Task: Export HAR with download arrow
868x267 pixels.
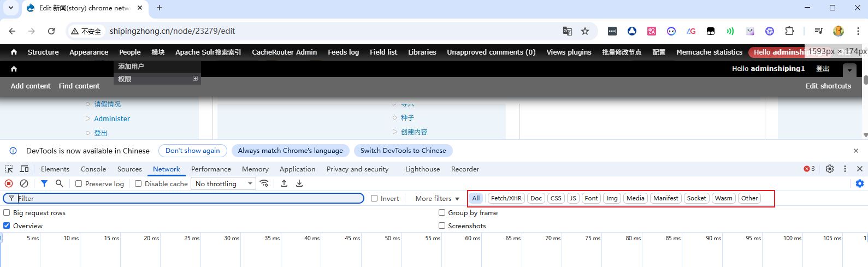Action: (x=299, y=183)
